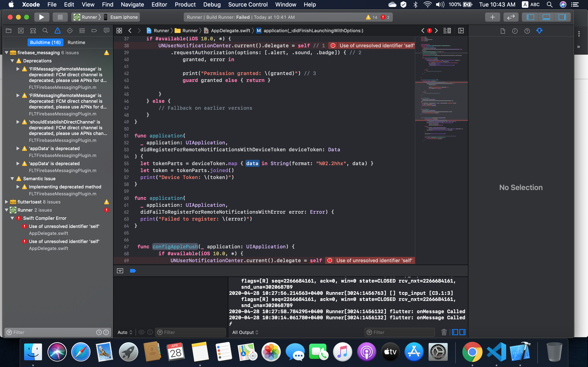
Task: Open the Find navigator magnifier icon
Action: pos(45,31)
